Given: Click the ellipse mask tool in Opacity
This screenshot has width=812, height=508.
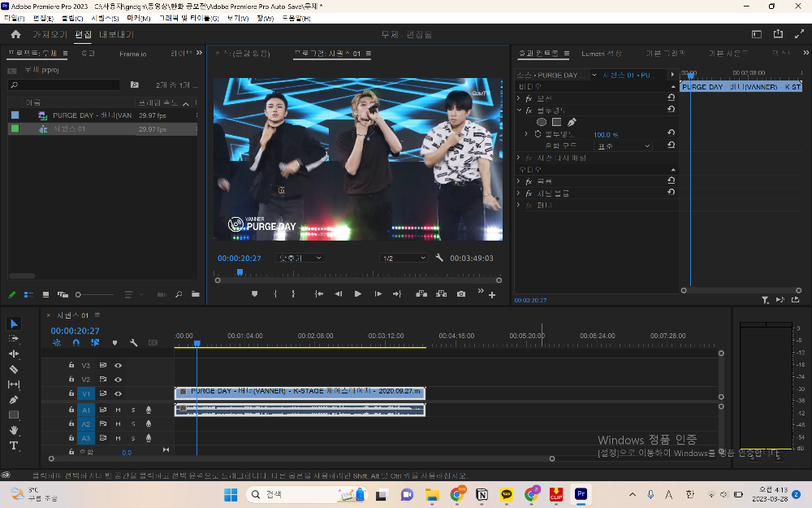Looking at the screenshot, I should click(x=541, y=123).
